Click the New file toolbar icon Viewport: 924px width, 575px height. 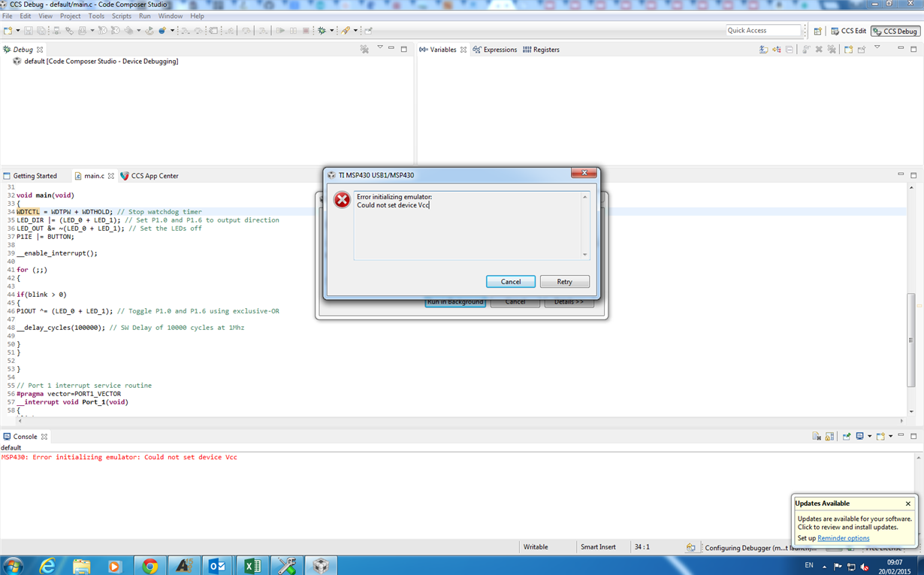(8, 31)
